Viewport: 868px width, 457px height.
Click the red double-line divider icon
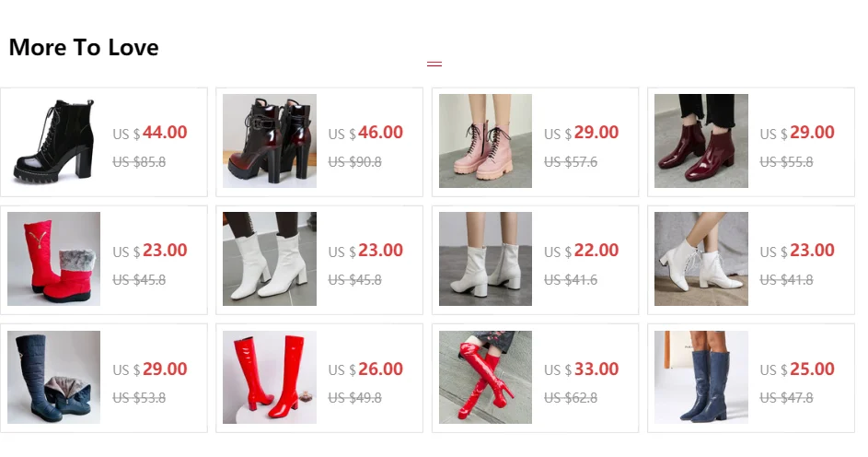tap(434, 64)
